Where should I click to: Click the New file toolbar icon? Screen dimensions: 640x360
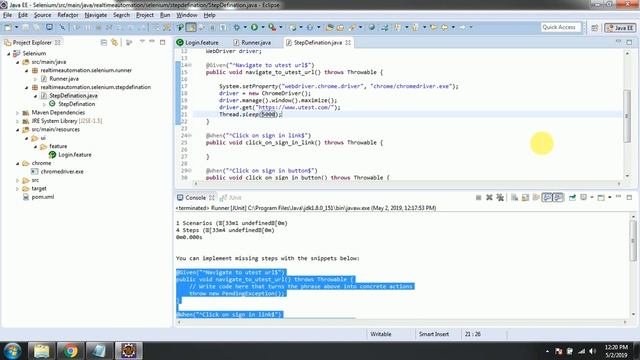point(8,27)
